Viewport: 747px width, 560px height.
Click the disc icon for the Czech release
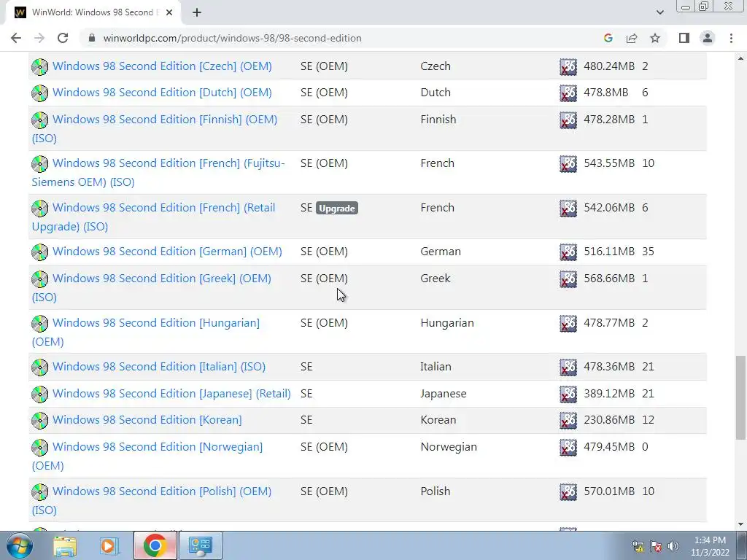pos(40,66)
